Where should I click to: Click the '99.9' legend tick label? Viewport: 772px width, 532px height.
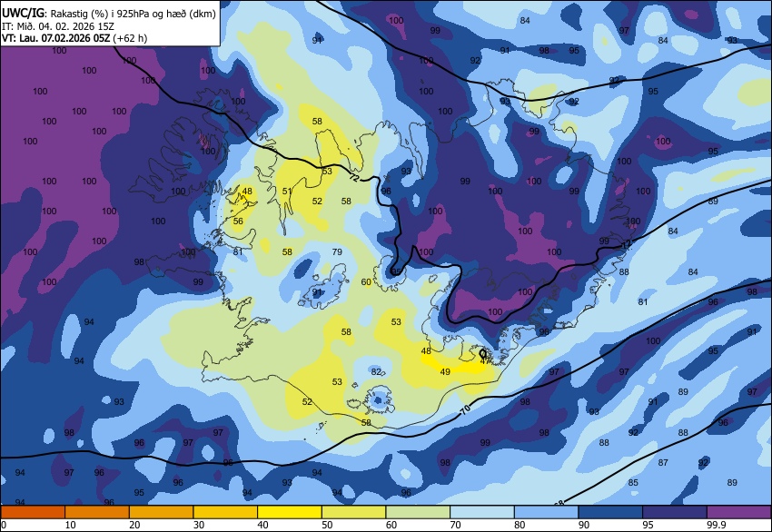pyautogui.click(x=717, y=525)
